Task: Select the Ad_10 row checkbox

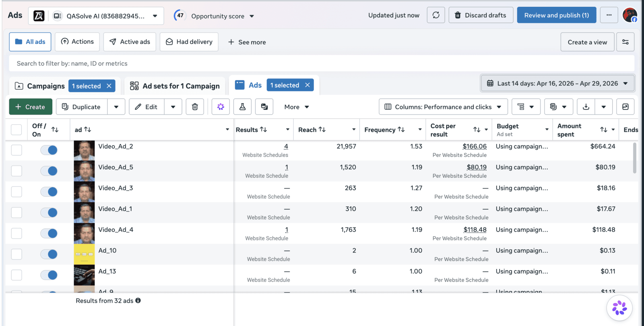Action: click(17, 254)
